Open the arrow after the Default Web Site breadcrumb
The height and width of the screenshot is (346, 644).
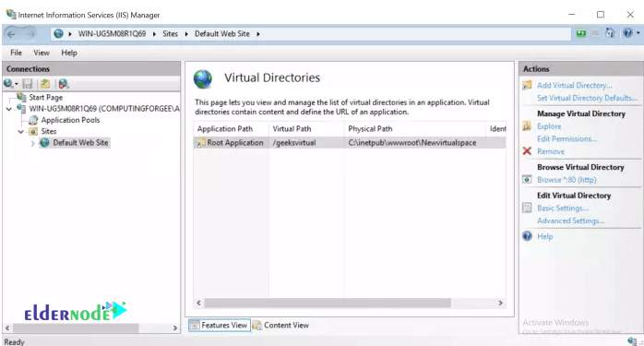[258, 34]
